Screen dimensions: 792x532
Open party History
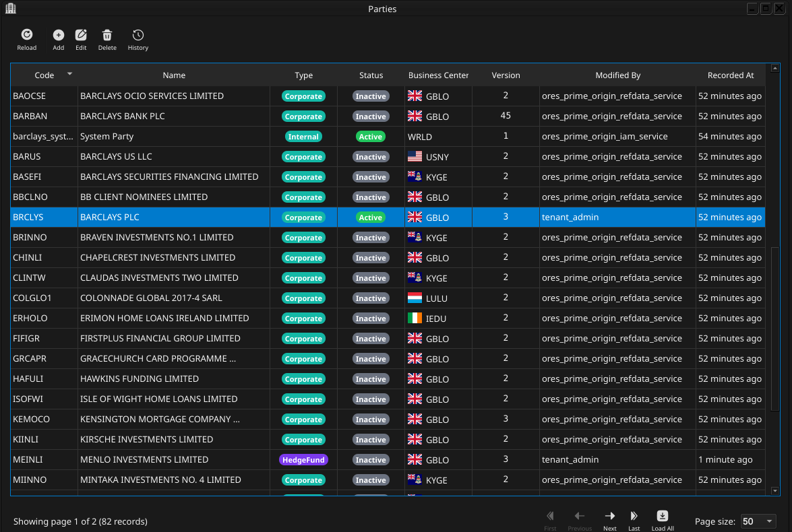tap(138, 40)
